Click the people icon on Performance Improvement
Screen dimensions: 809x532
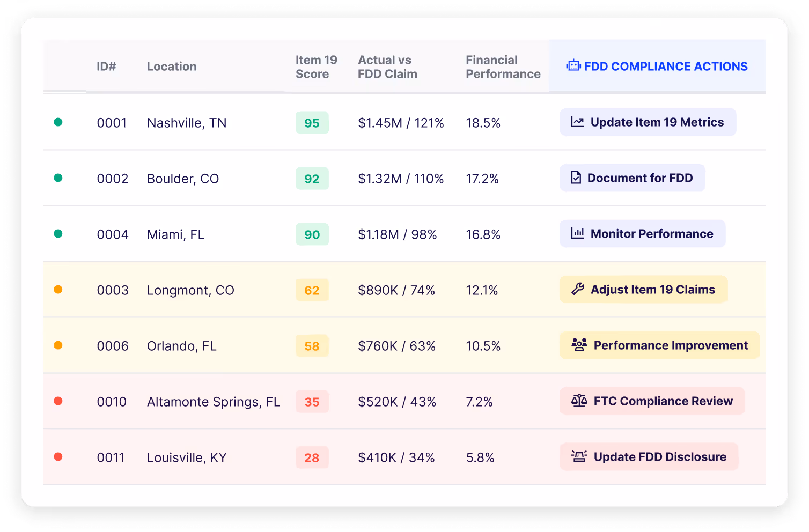(x=579, y=345)
